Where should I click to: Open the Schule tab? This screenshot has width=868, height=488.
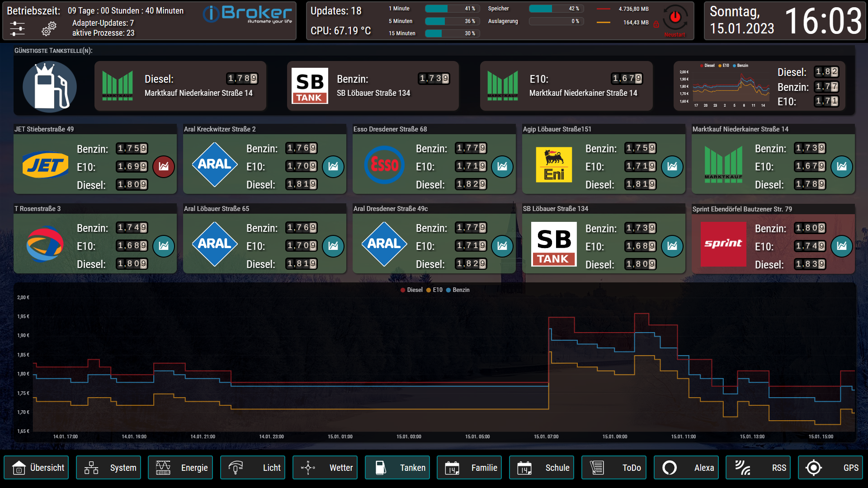coord(542,468)
